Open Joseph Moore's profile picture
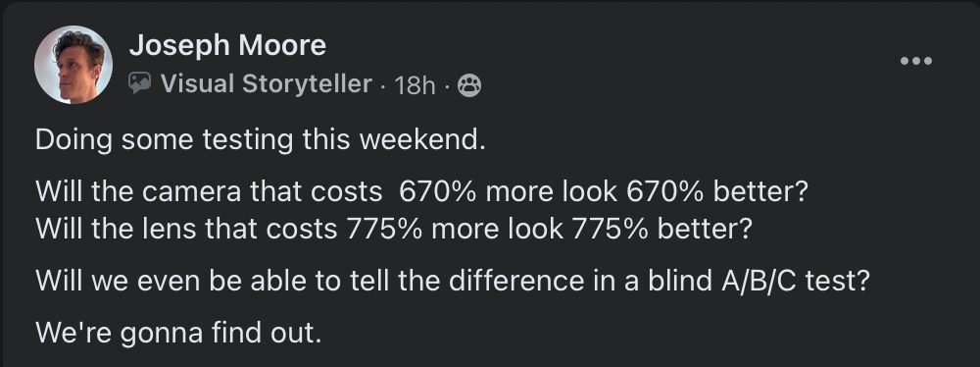The height and width of the screenshot is (367, 980). (73, 65)
